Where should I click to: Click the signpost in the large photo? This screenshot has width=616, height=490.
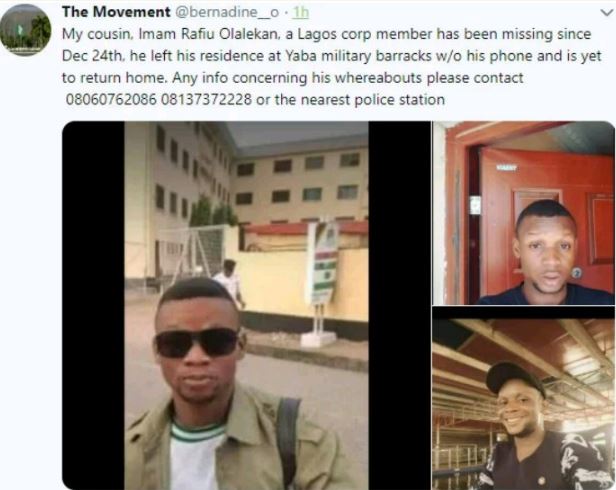[x=321, y=281]
